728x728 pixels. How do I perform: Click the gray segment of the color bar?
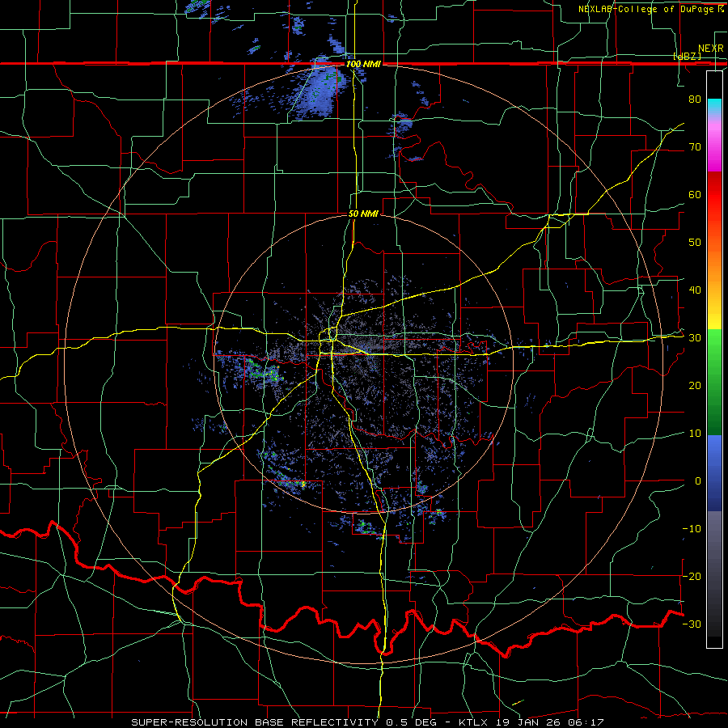(x=714, y=548)
